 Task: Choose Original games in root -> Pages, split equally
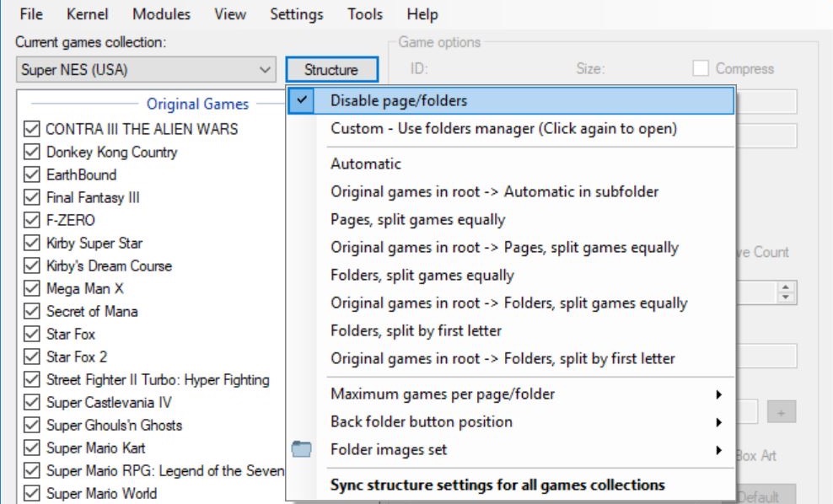click(511, 248)
